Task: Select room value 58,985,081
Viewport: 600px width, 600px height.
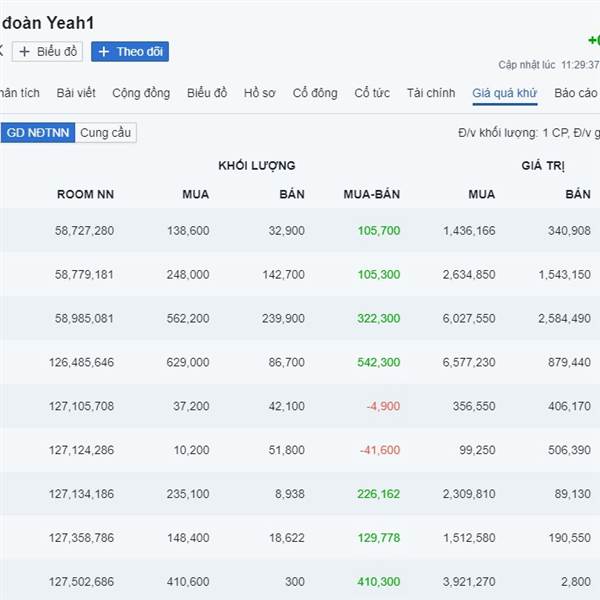Action: pos(84,318)
